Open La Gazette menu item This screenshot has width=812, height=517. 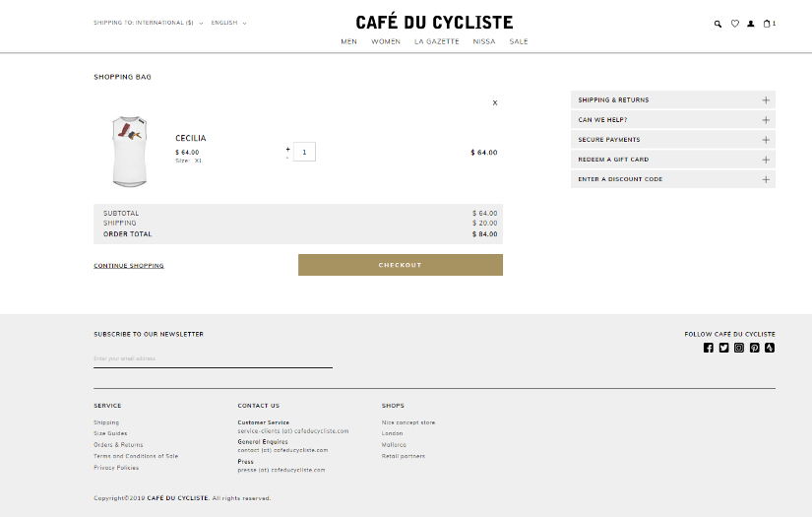tap(437, 41)
